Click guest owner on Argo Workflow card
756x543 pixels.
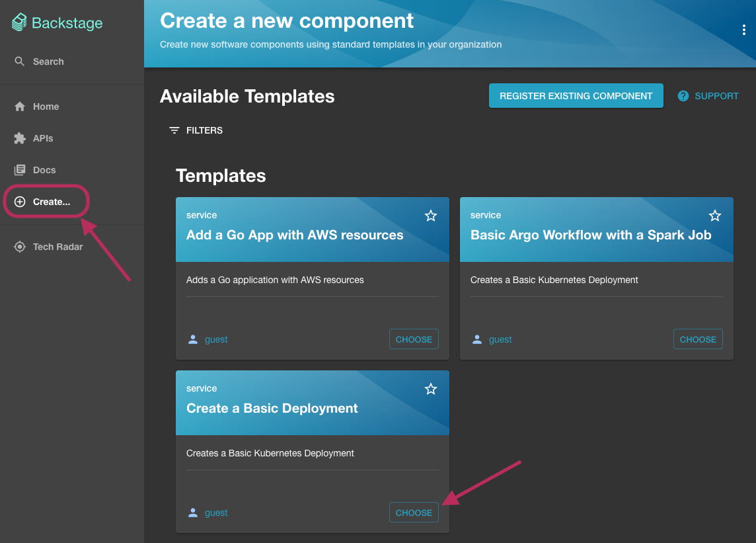coord(500,339)
